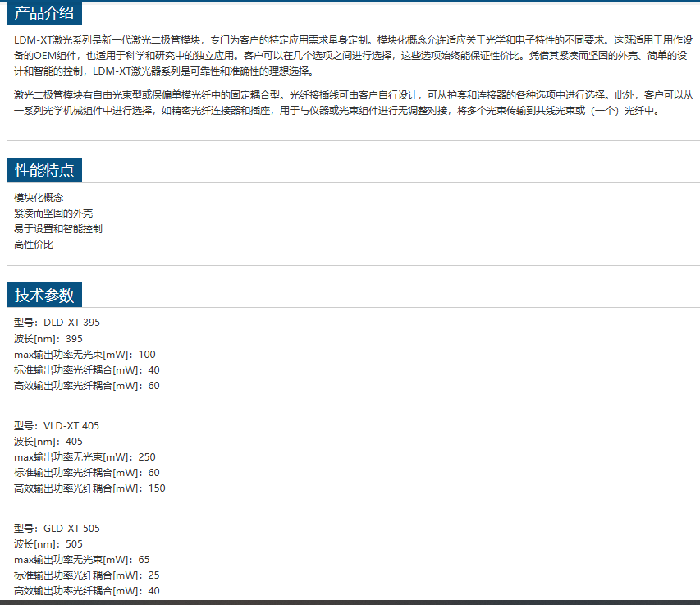Click the 标准输出功率 25 line
The height and width of the screenshot is (605, 700).
coord(87,575)
